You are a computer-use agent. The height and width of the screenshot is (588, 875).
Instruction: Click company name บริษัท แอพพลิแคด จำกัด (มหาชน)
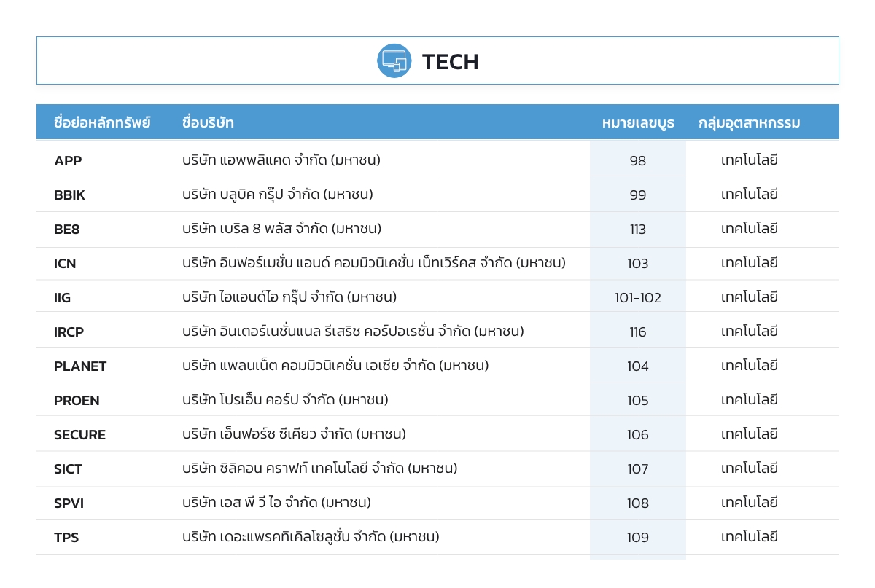(281, 159)
